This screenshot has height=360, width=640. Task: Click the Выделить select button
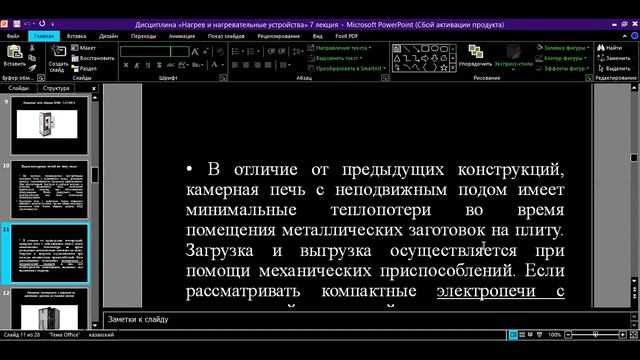(614, 68)
